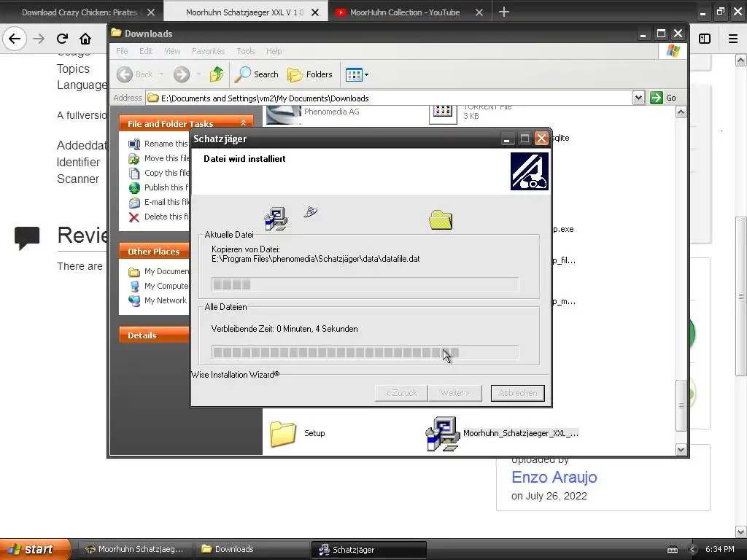747x560 pixels.
Task: Reload the browser page
Action: tap(62, 39)
